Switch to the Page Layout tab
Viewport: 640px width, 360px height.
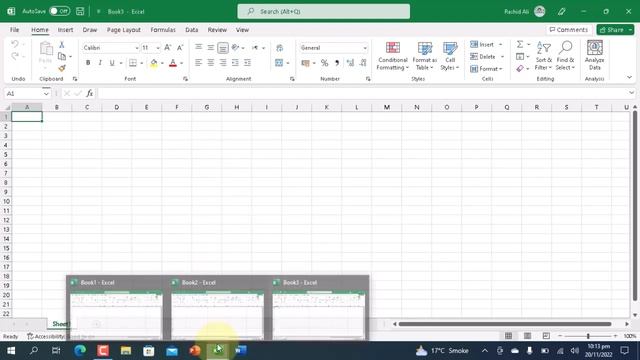(124, 30)
